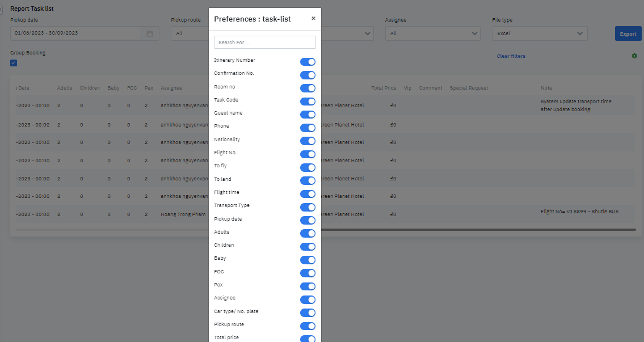Switch off the Flight No. toggle
Screen dimensions: 644x342
click(x=308, y=154)
